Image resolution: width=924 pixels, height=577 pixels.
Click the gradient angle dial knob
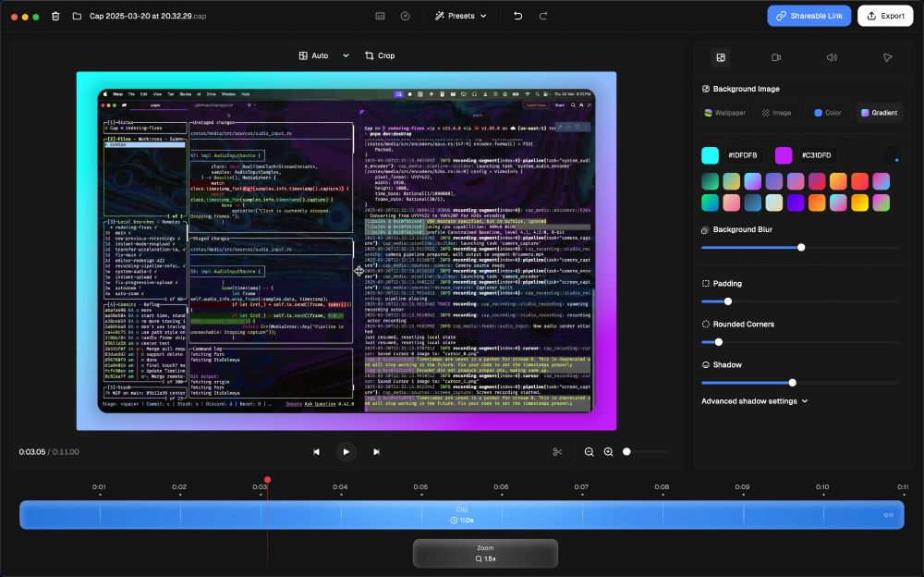click(x=893, y=155)
